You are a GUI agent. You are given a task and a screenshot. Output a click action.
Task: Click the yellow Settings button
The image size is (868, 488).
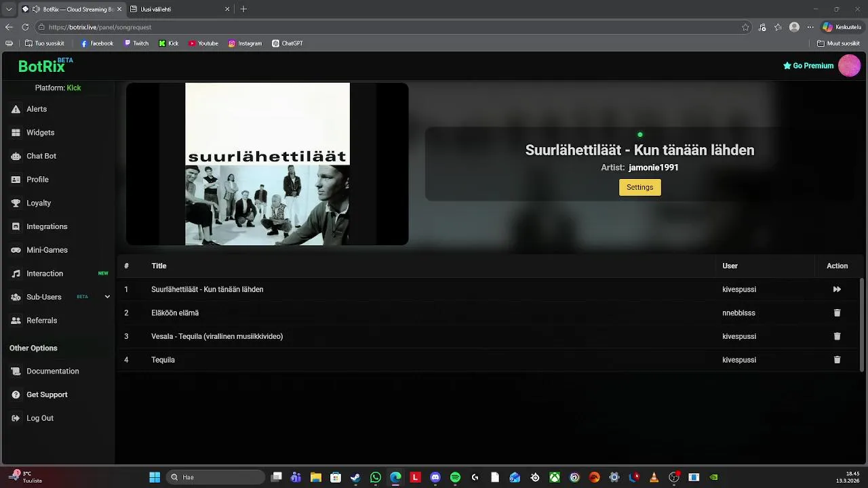pyautogui.click(x=639, y=187)
